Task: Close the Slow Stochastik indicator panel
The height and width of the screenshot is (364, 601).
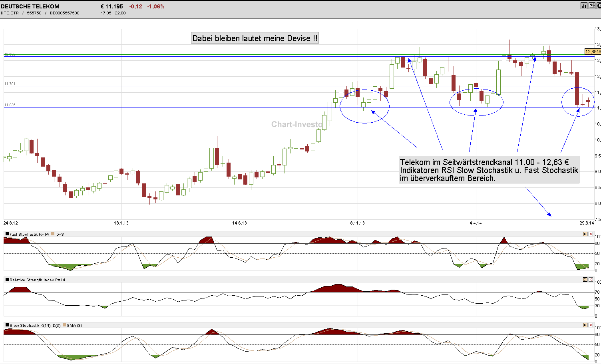Action: [591, 325]
